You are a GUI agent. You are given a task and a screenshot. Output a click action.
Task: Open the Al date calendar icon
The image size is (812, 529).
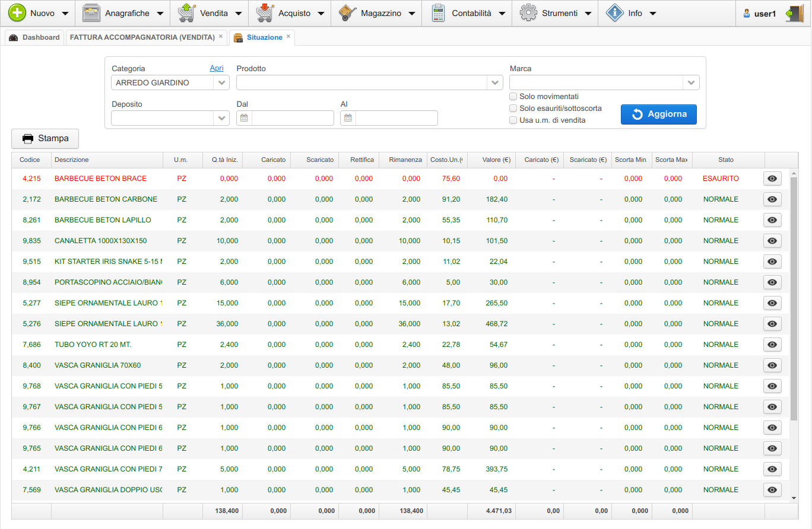348,118
